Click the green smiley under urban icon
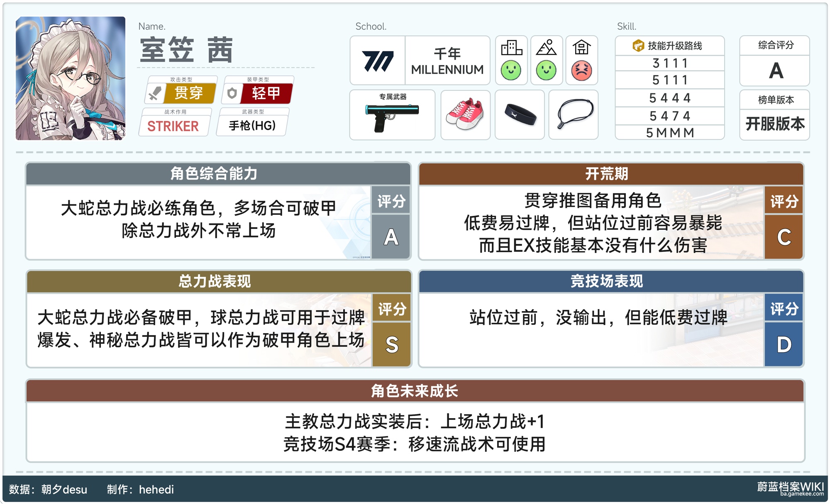This screenshot has width=830, height=504. 511,71
